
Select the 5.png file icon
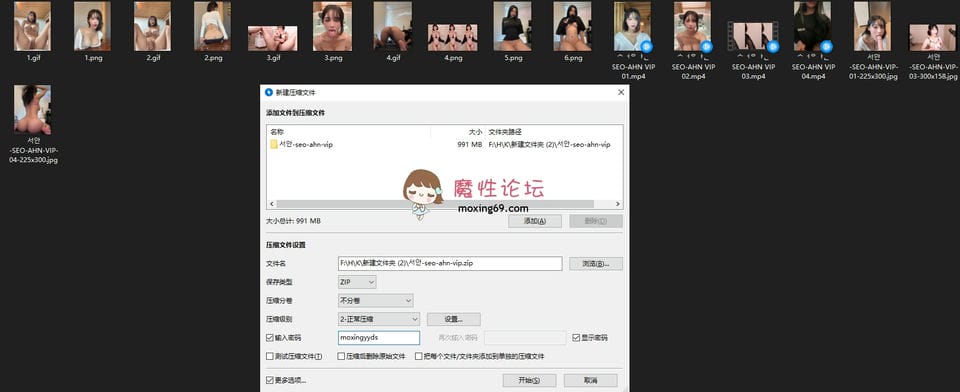(512, 26)
